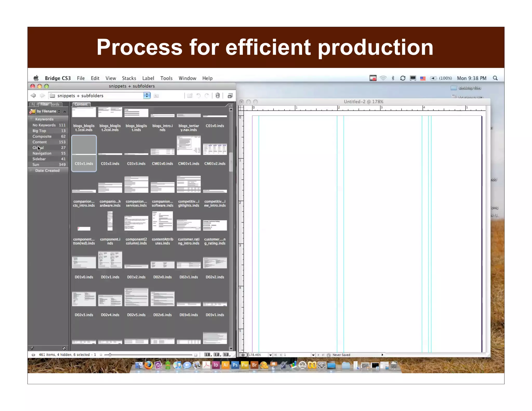
Task: Expand the Date Created filter section
Action: pos(47,171)
